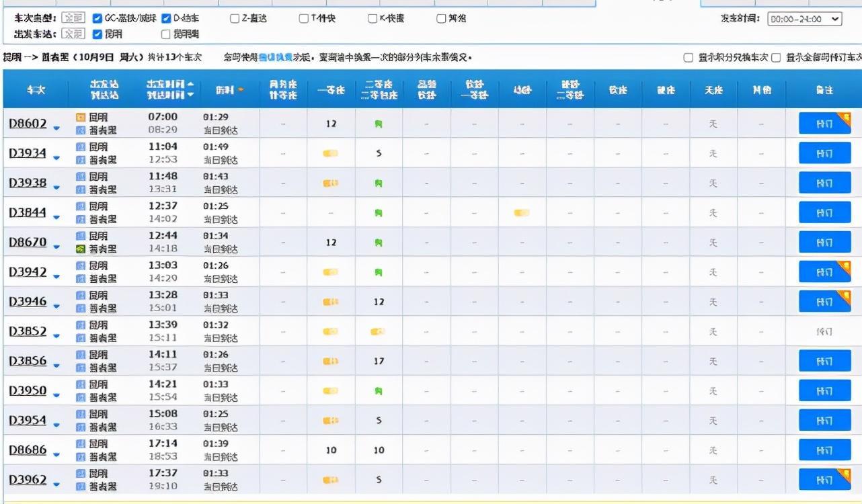
Task: Expand stop details arrow beside D3934
Action: 56,159
